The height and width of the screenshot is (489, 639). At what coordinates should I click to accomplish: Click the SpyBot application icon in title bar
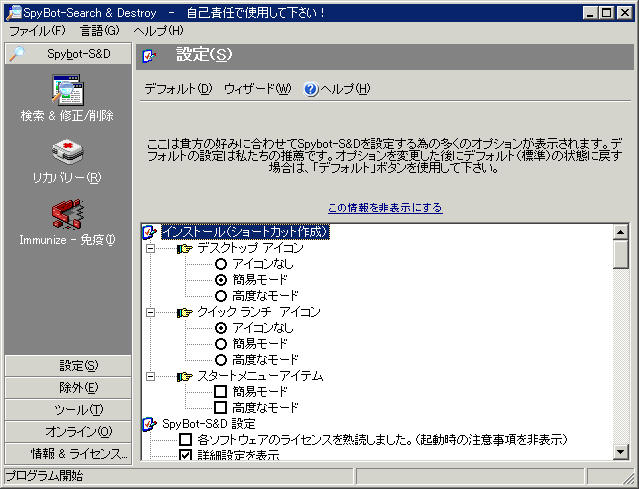14,13
